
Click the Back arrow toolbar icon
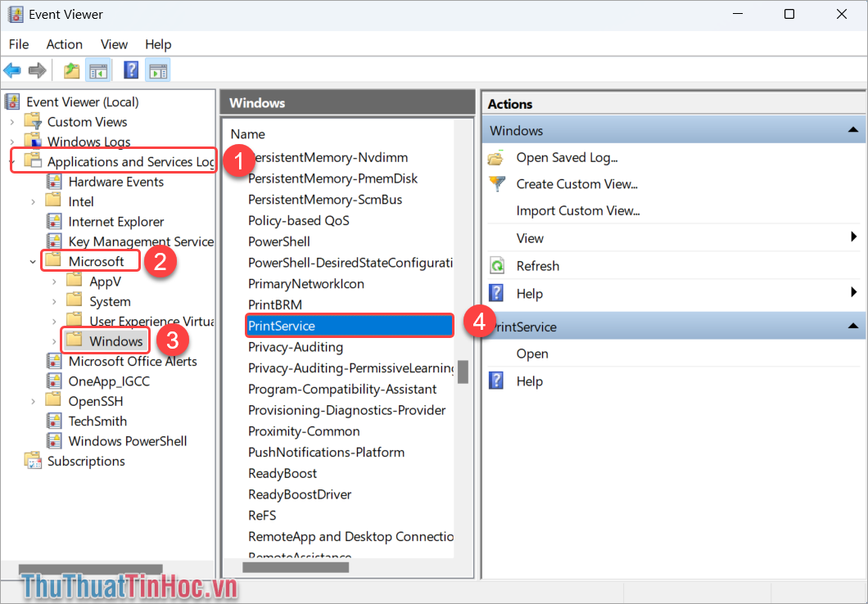(x=12, y=70)
